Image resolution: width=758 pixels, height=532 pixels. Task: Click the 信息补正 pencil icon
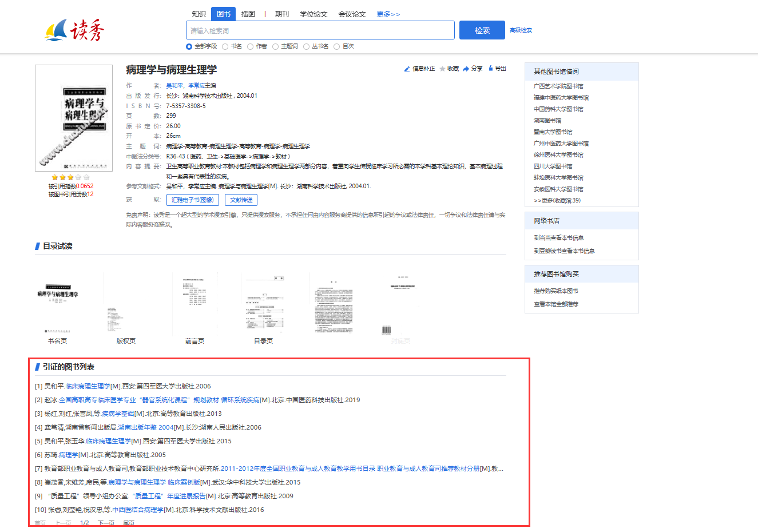click(407, 69)
